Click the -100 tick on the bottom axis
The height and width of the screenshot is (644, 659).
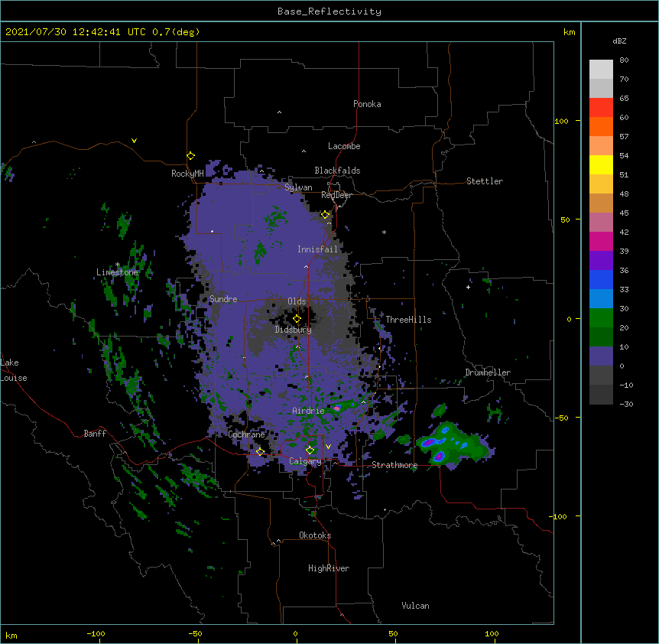pyautogui.click(x=96, y=633)
